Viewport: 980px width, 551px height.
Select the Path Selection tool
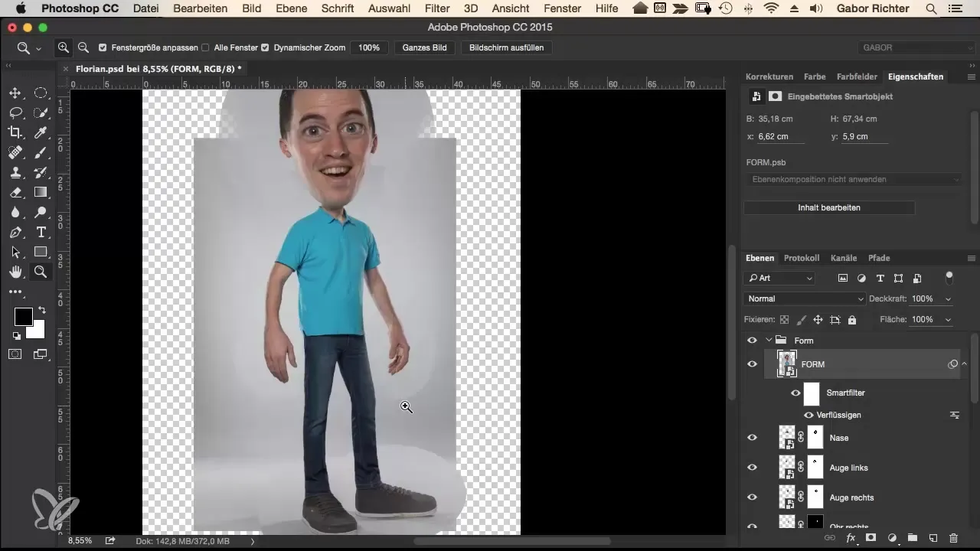tap(15, 252)
